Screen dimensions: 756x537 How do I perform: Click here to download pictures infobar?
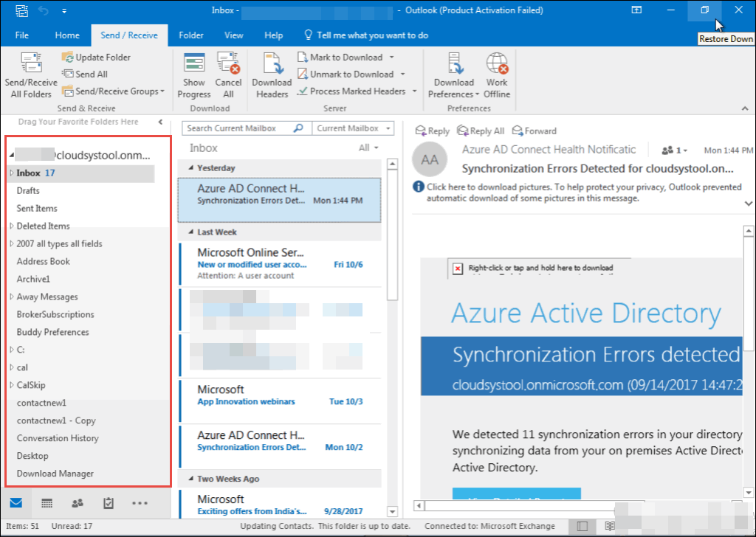point(583,193)
